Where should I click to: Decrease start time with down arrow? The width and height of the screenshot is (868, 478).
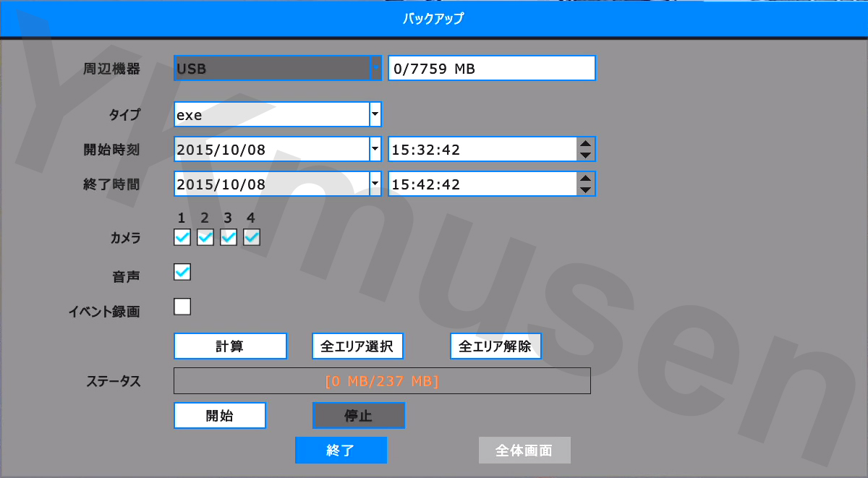(586, 155)
